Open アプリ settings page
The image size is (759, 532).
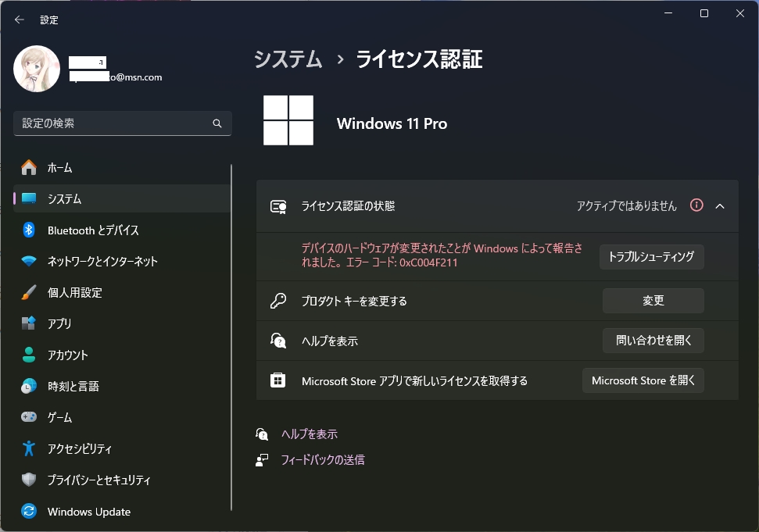[122, 323]
